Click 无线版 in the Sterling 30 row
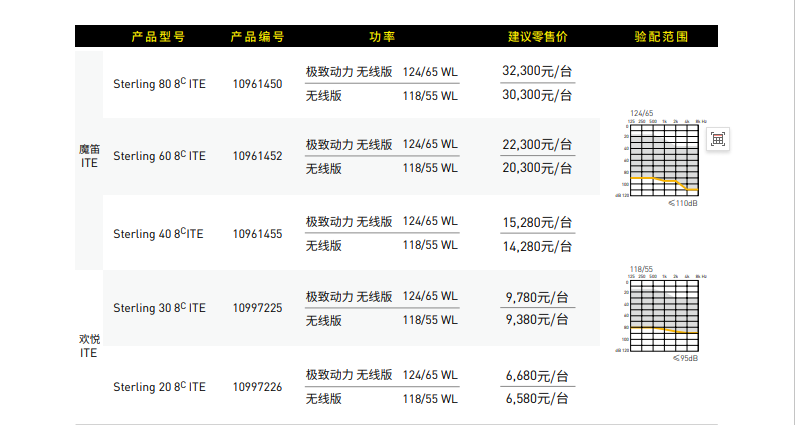 [323, 321]
